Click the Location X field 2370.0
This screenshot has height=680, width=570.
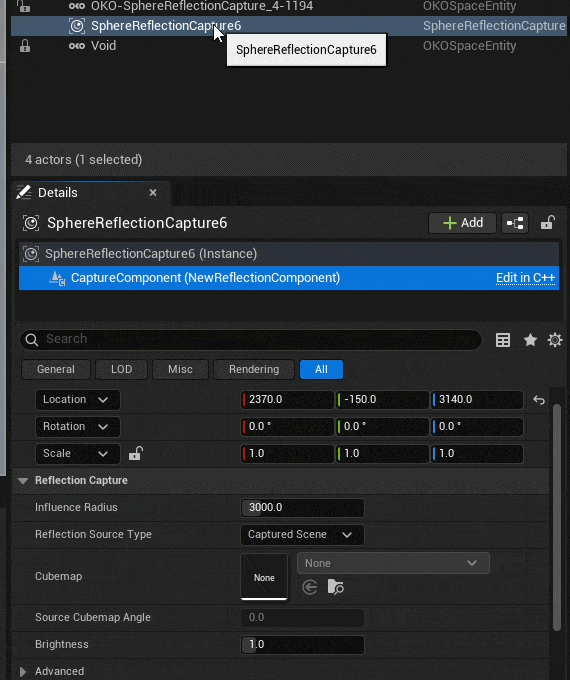pyautogui.click(x=288, y=399)
